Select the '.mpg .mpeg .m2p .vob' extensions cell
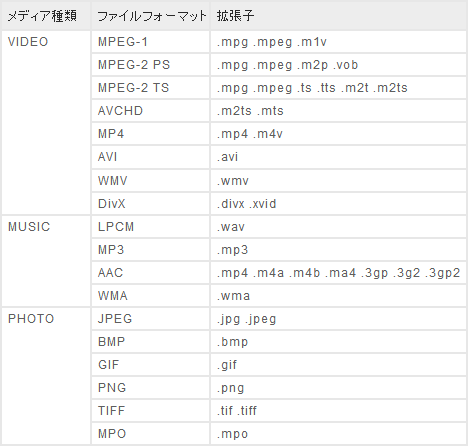 [x=338, y=65]
